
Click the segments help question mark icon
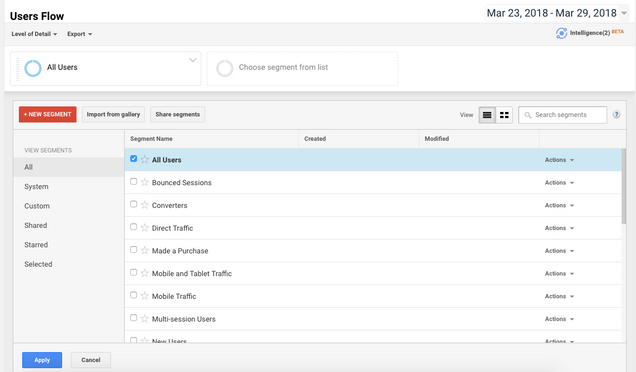[x=617, y=115]
